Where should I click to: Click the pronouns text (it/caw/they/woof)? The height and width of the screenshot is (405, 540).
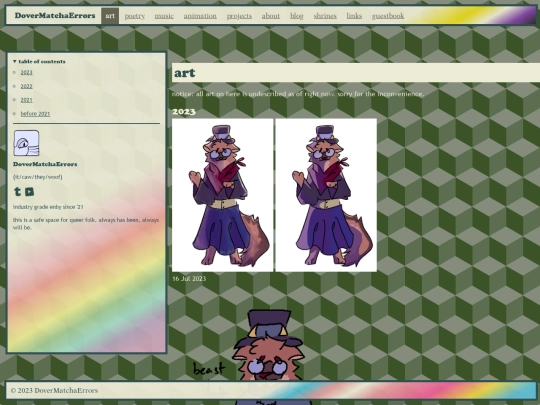pos(38,177)
